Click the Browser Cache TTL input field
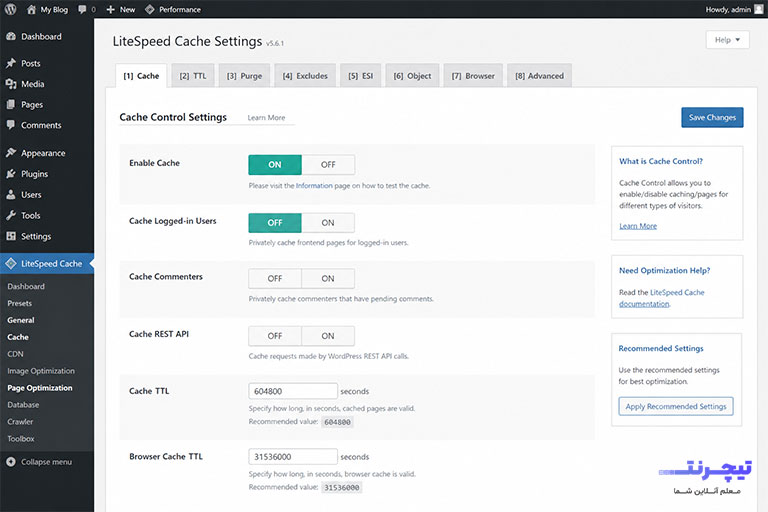 point(293,457)
